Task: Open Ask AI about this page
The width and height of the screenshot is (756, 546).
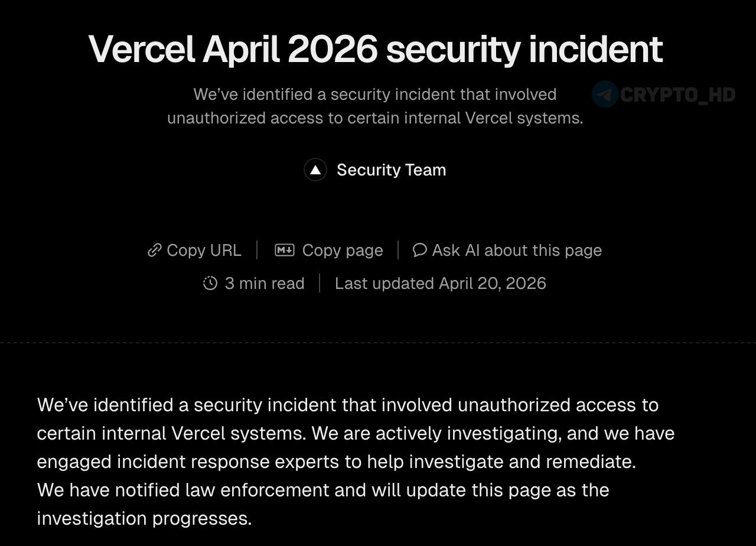Action: pos(517,251)
